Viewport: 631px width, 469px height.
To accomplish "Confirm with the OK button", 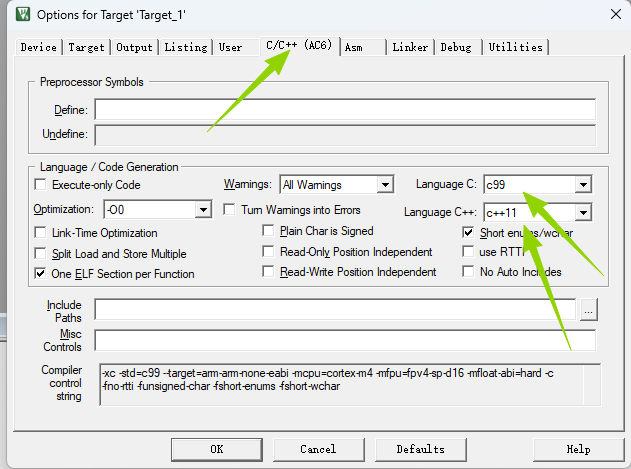I will pyautogui.click(x=217, y=449).
